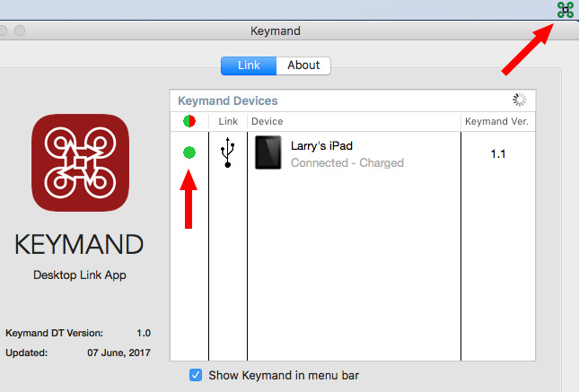Select the Larry's iPad device row

tap(353, 152)
